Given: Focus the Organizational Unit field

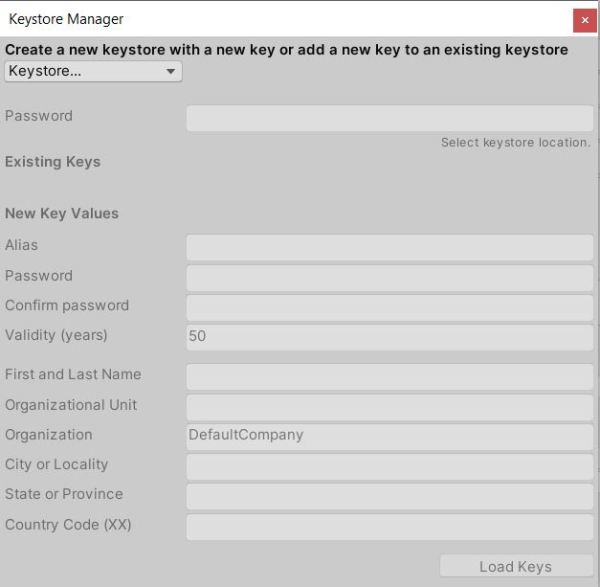Looking at the screenshot, I should (x=389, y=406).
